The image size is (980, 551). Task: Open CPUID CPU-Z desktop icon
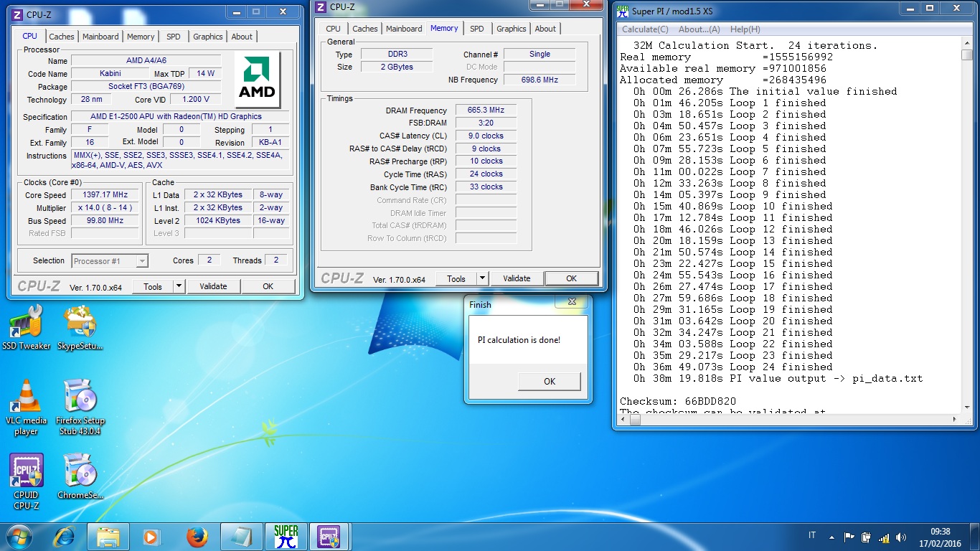(x=26, y=481)
